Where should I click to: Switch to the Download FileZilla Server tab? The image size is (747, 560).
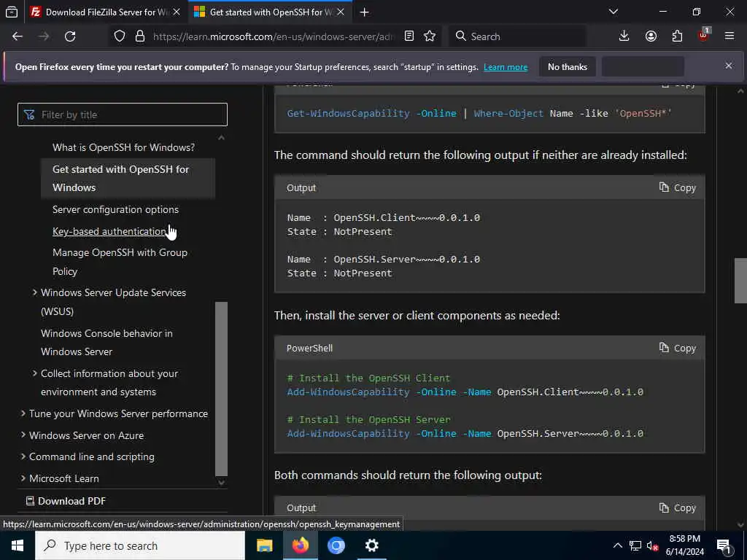[x=104, y=12]
